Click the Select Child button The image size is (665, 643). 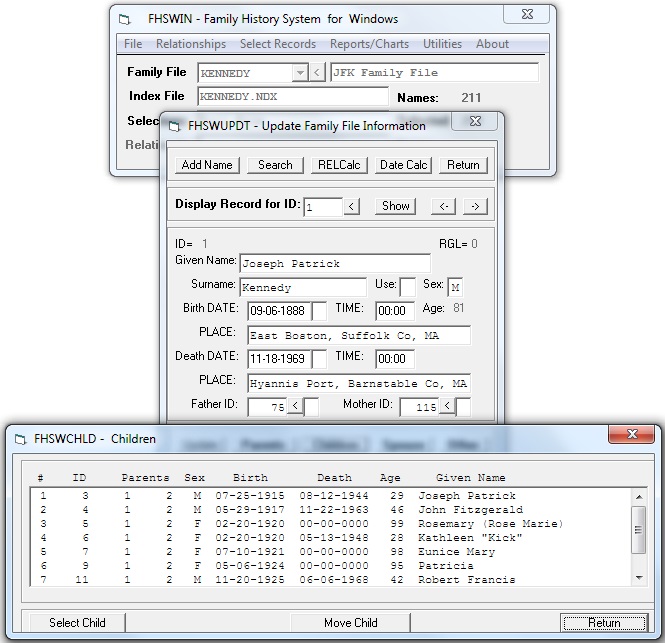pos(77,623)
